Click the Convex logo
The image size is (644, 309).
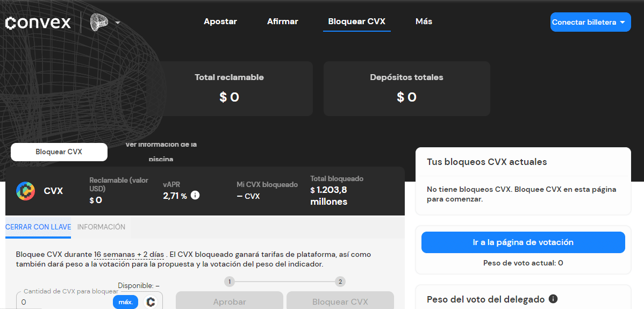pos(38,23)
